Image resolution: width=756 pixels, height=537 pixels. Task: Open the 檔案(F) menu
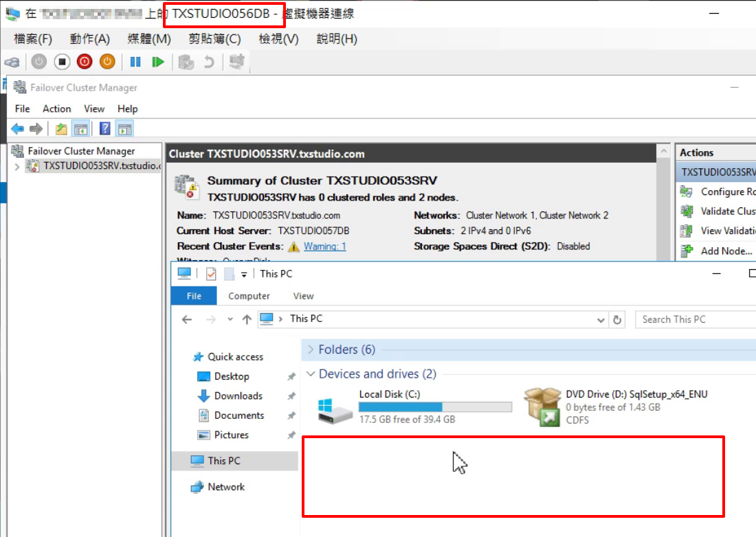tap(33, 39)
